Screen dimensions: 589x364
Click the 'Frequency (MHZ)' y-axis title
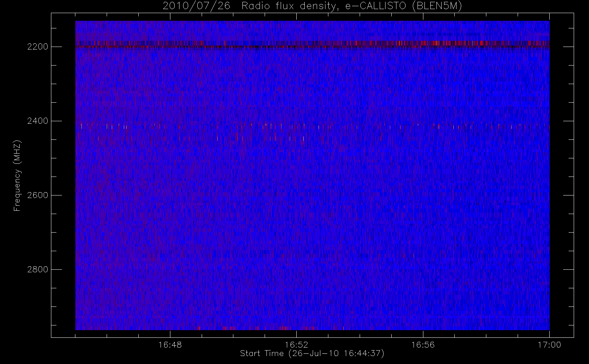(x=17, y=175)
